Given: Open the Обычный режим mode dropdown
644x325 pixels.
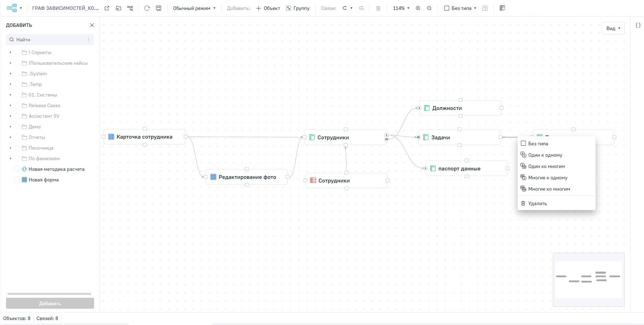Looking at the screenshot, I should [194, 8].
